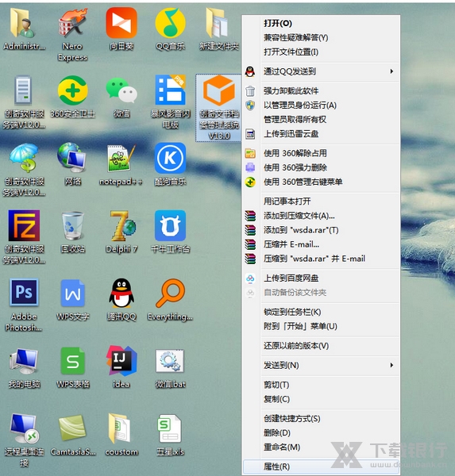Choose 上传到迅雷云盘 menu entry

[321, 133]
